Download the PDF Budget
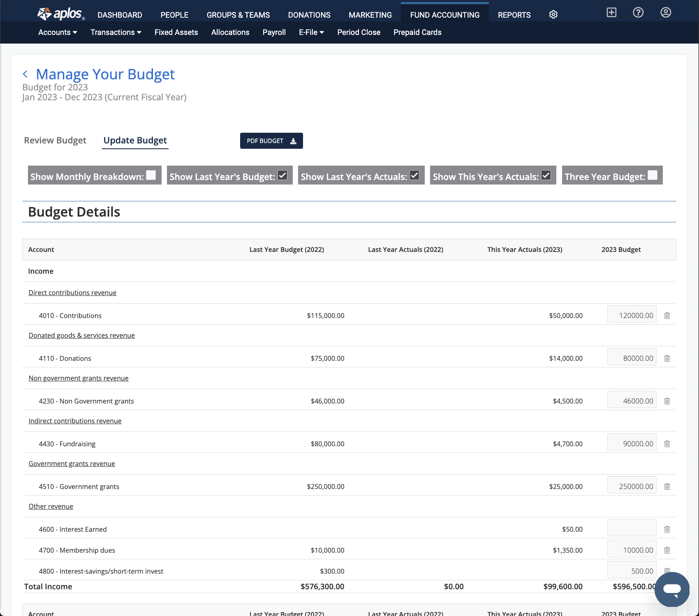Viewport: 699px width, 616px height. (x=271, y=141)
